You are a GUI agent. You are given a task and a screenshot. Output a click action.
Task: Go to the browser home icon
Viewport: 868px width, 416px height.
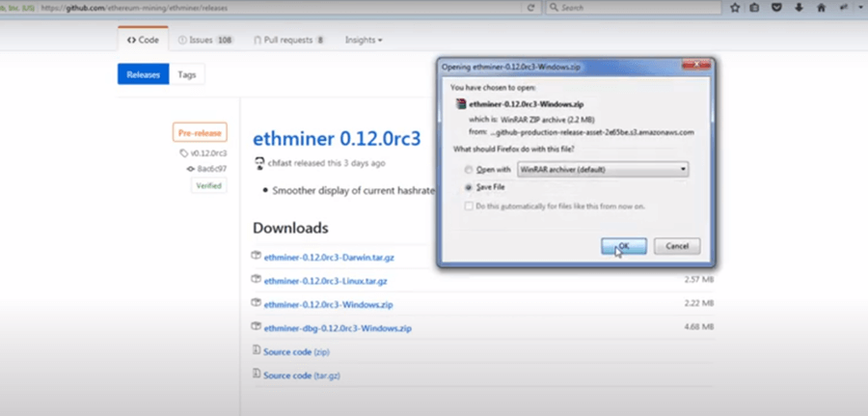click(x=821, y=8)
